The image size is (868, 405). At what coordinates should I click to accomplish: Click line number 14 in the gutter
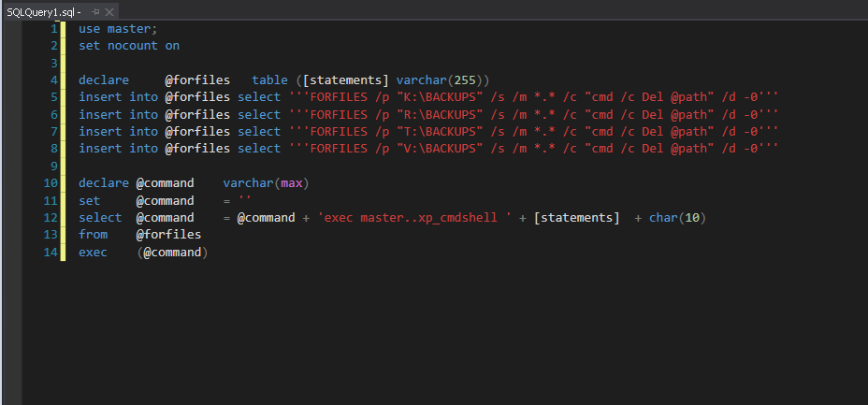point(51,253)
